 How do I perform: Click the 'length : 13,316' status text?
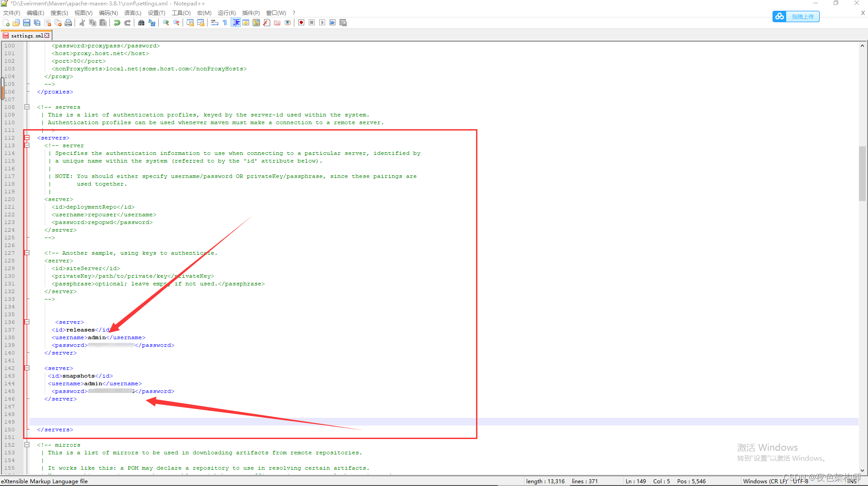tap(545, 481)
